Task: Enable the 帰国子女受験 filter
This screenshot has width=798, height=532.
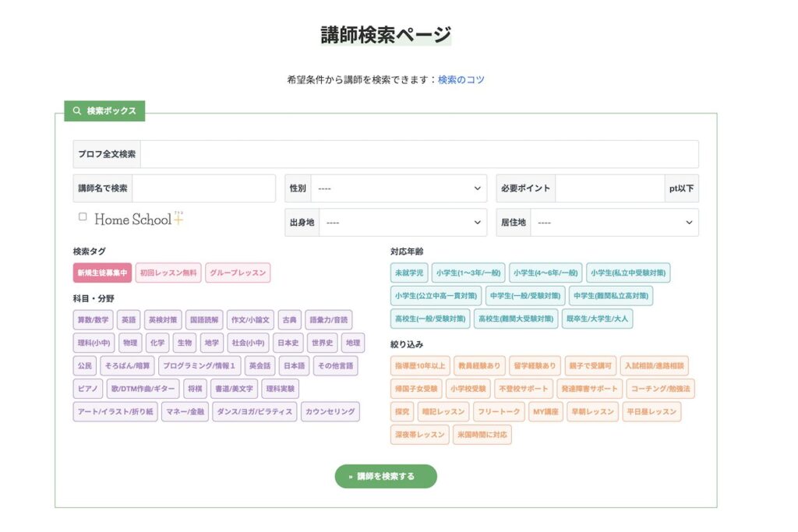Action: tap(416, 389)
